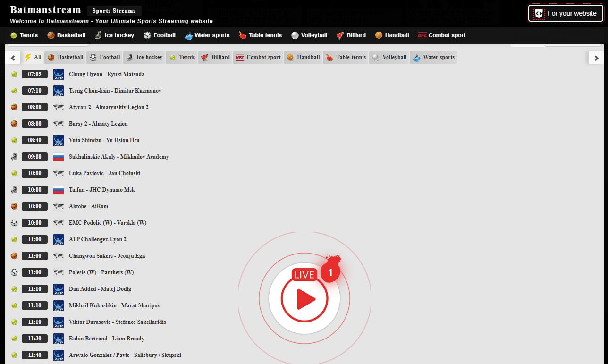The height and width of the screenshot is (364, 608).
Task: Click football icon beside EMC Podolie match
Action: 14,223
